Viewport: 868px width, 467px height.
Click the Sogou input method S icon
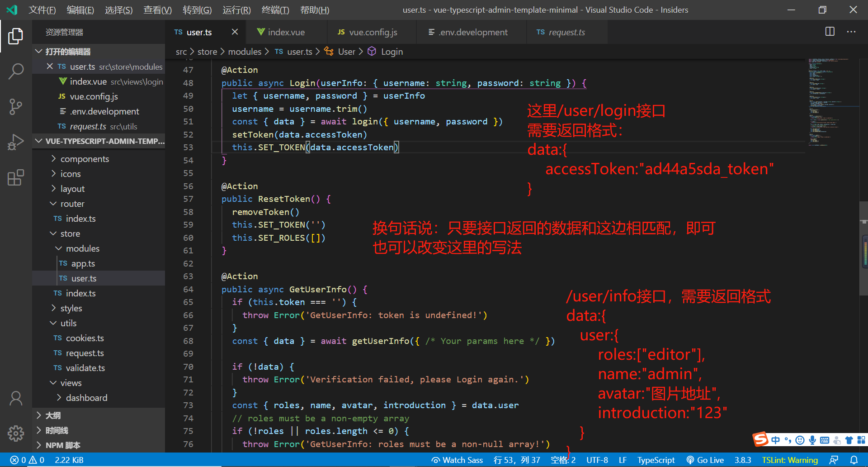(x=760, y=439)
